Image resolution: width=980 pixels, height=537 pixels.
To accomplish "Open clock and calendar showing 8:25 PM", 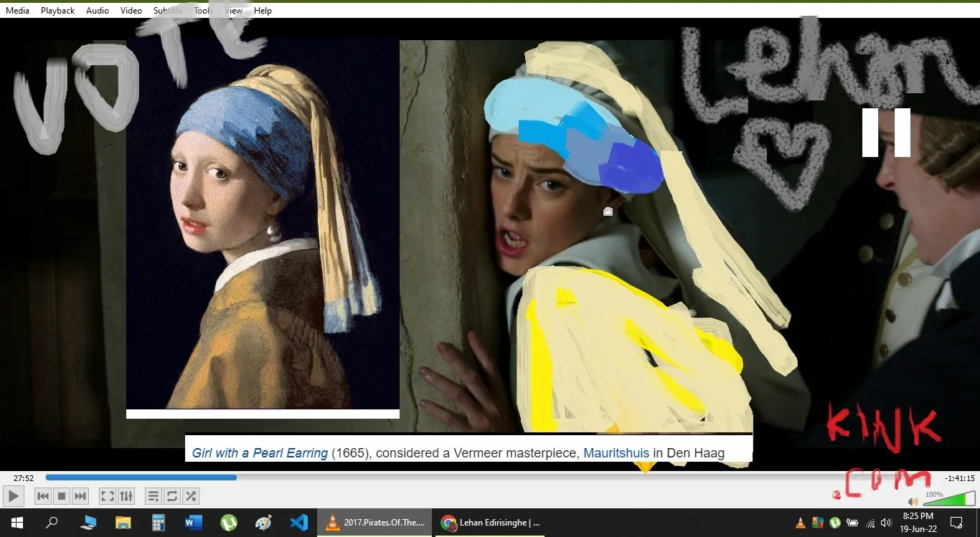I will point(918,522).
